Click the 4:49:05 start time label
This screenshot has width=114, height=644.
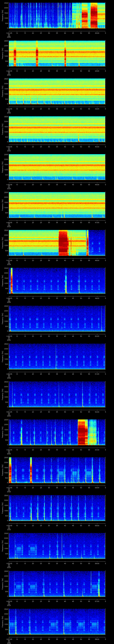point(9,336)
